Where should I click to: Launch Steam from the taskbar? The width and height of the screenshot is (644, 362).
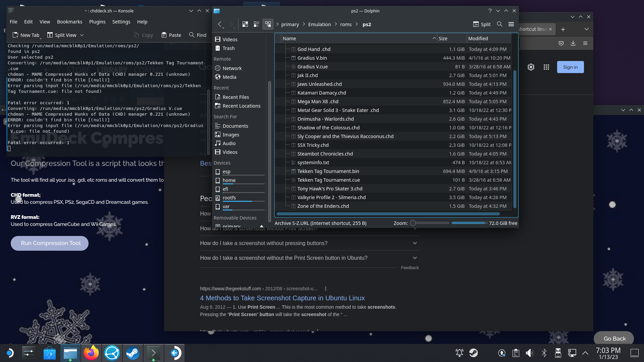pos(132,353)
